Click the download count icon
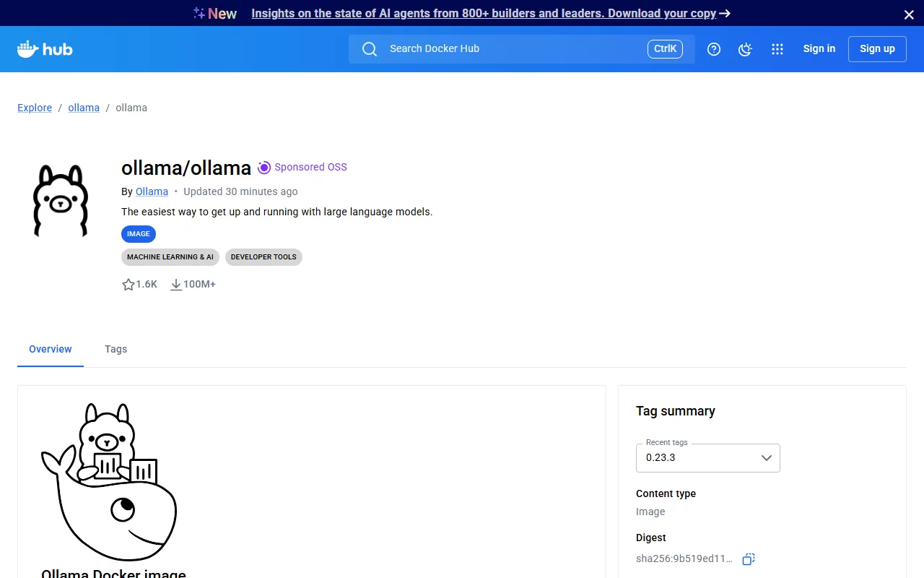This screenshot has width=924, height=578. (x=176, y=285)
